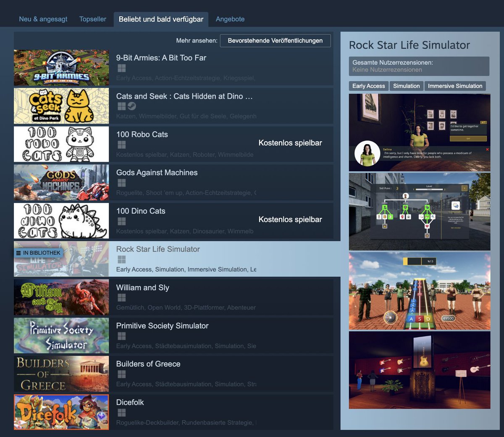The image size is (504, 437).
Task: Switch to Neu & angesagt tab
Action: 43,19
